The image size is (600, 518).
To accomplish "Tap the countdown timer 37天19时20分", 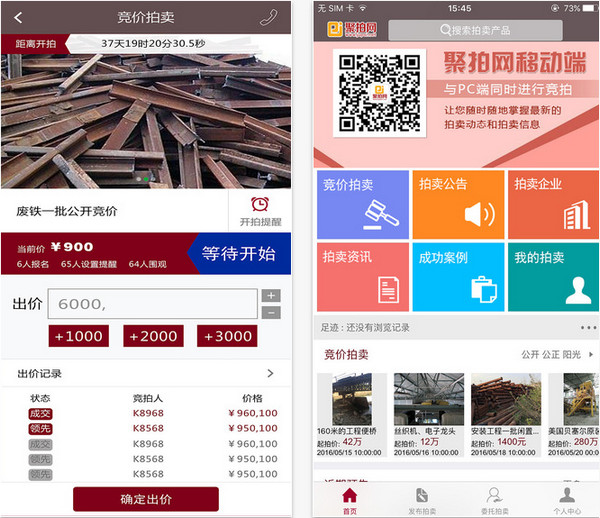I will (x=153, y=44).
